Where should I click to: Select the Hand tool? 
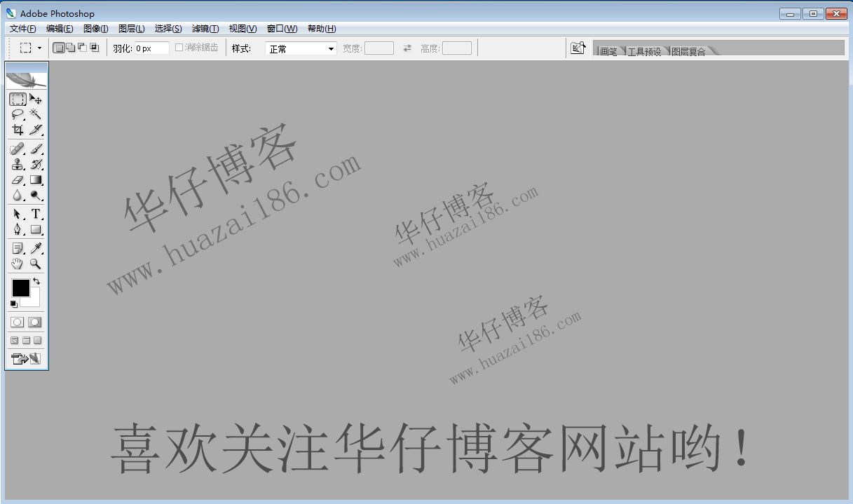[x=18, y=264]
